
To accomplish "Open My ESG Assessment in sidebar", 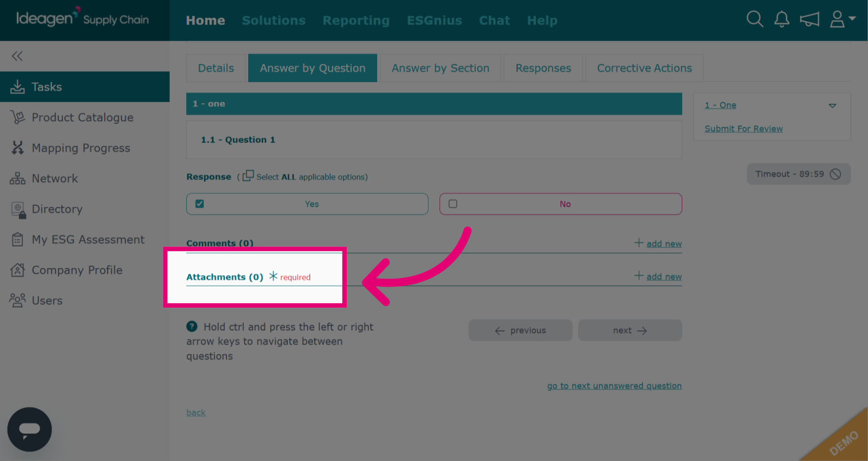I will [85, 239].
